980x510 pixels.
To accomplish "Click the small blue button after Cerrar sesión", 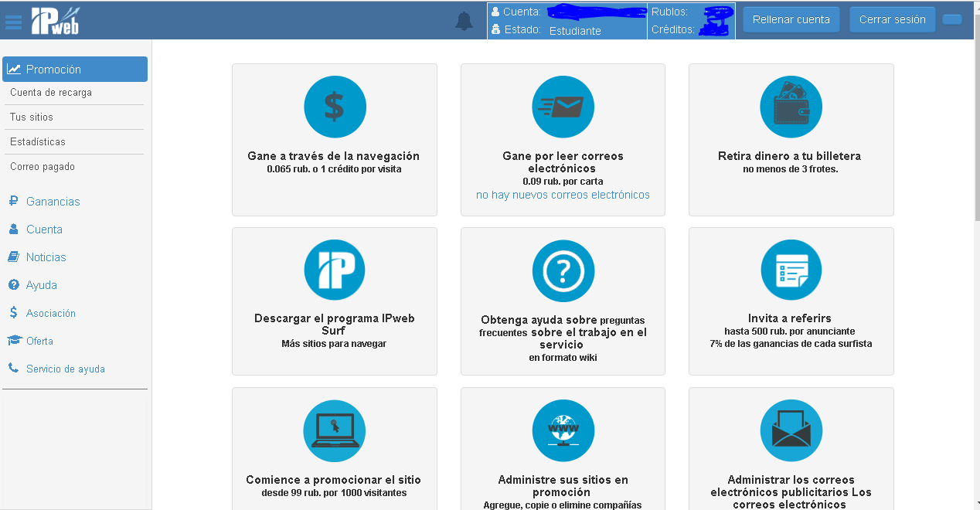I will 952,19.
